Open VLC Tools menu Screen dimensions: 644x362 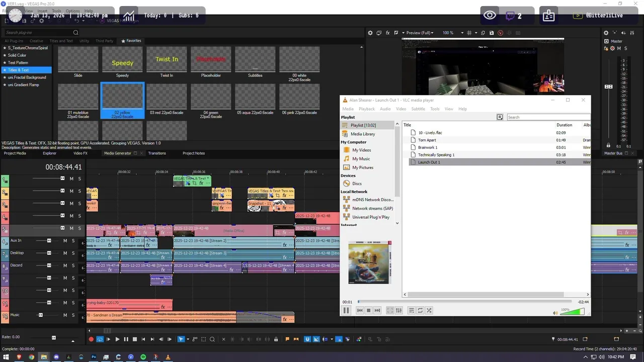pyautogui.click(x=435, y=109)
